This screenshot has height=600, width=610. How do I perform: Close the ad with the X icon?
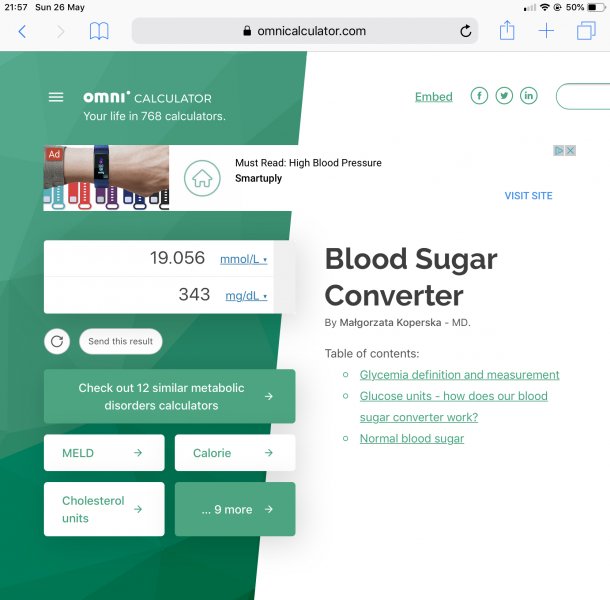[570, 150]
